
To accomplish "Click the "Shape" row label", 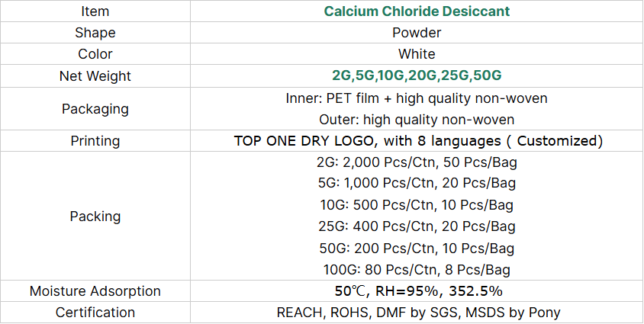I will (x=95, y=33).
